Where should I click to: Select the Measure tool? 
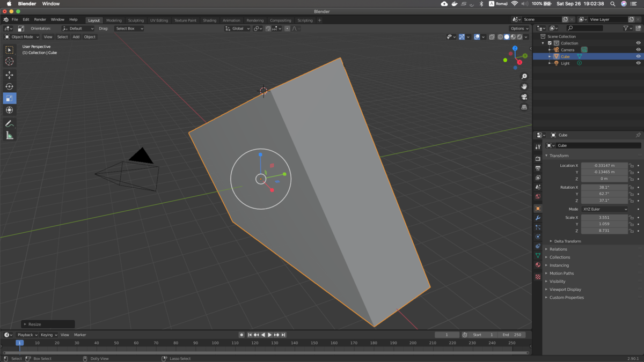point(9,136)
